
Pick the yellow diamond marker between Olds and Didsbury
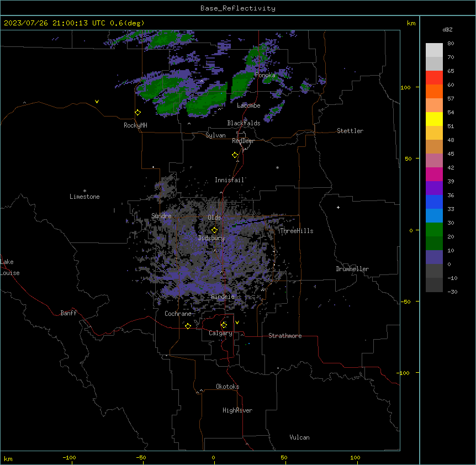pyautogui.click(x=214, y=230)
